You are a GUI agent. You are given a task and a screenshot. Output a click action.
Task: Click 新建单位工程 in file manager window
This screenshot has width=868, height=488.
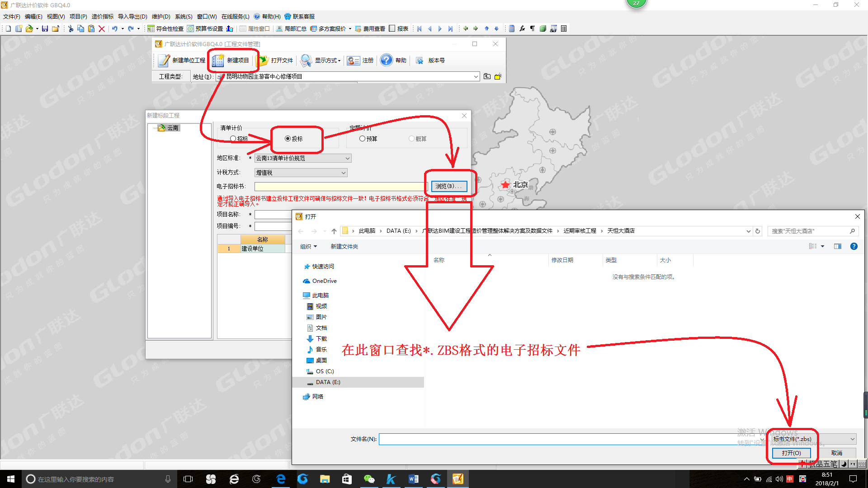182,60
